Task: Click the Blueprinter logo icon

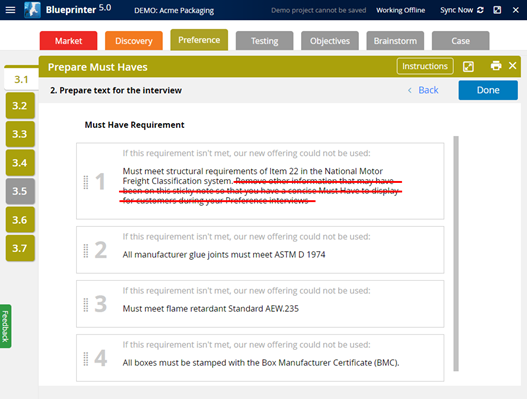Action: [x=32, y=10]
